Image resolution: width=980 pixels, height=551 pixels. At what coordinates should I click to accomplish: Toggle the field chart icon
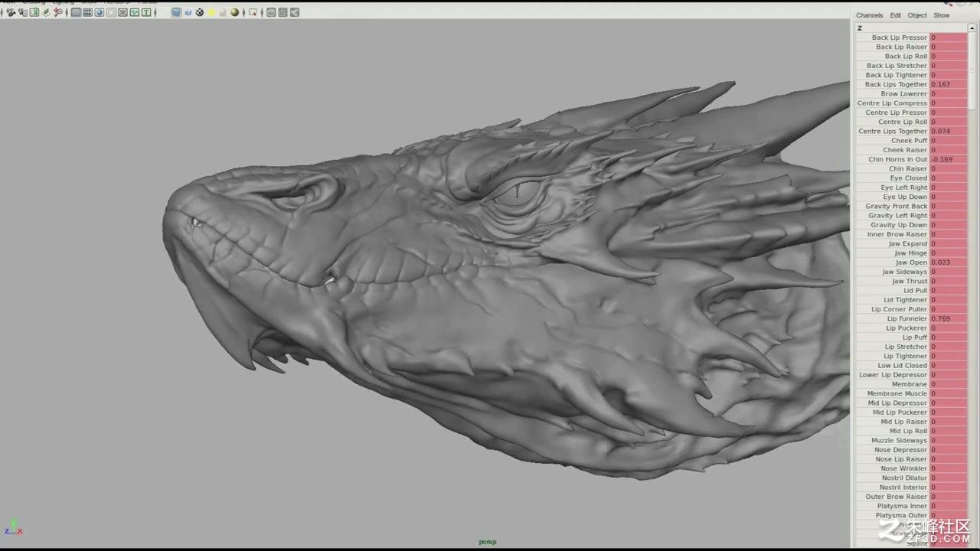(122, 12)
